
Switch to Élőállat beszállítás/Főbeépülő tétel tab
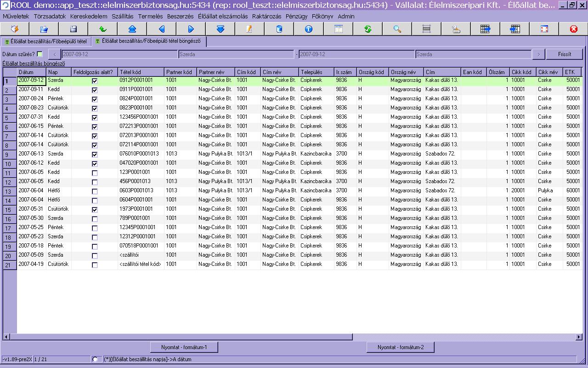[46, 41]
